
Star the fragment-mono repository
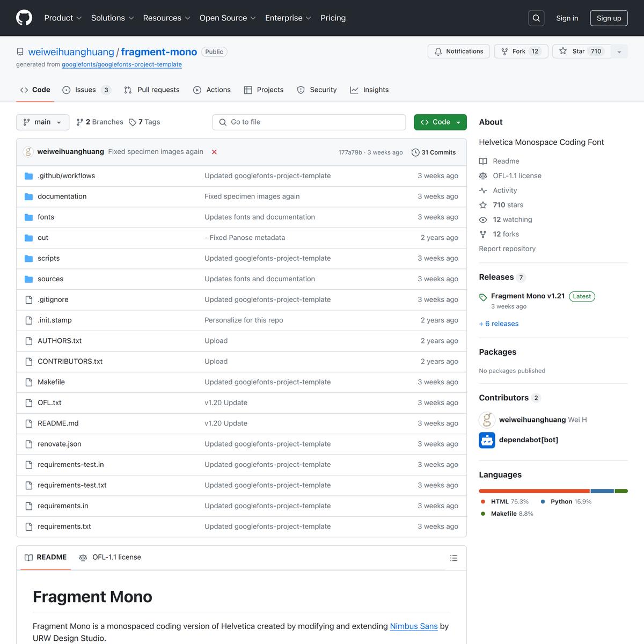pos(581,52)
